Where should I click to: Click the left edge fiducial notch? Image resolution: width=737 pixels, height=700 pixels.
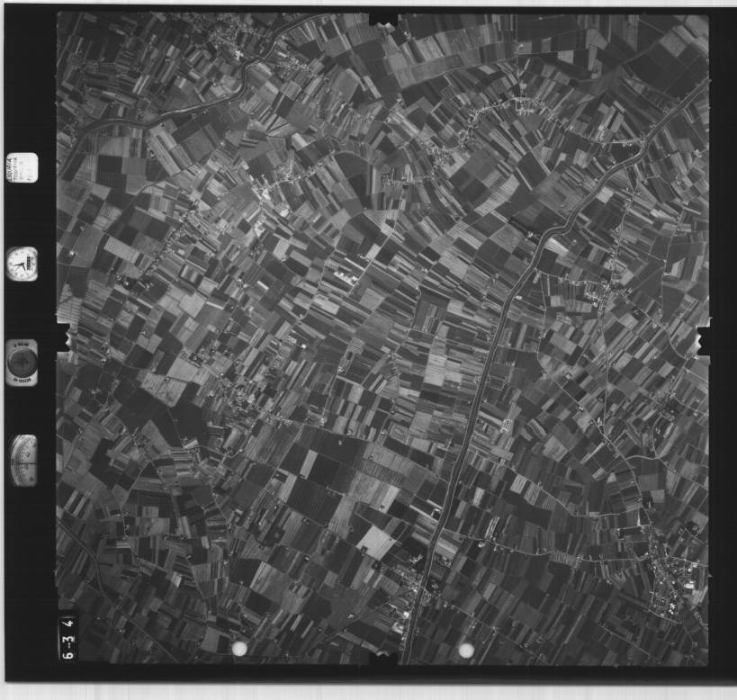[64, 337]
